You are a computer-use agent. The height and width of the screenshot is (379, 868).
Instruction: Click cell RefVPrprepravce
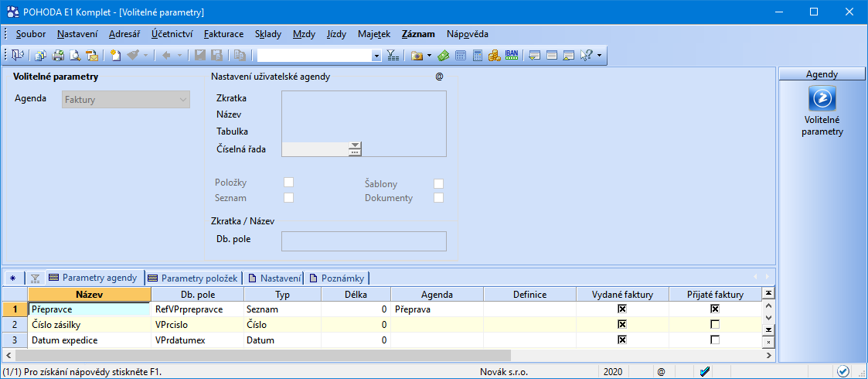tap(197, 309)
